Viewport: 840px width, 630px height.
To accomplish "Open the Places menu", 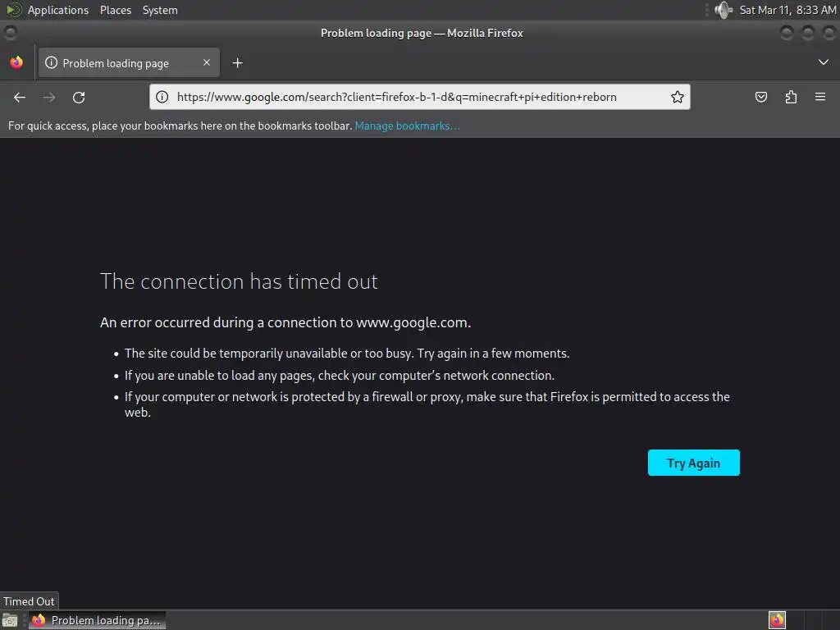I will coord(116,10).
